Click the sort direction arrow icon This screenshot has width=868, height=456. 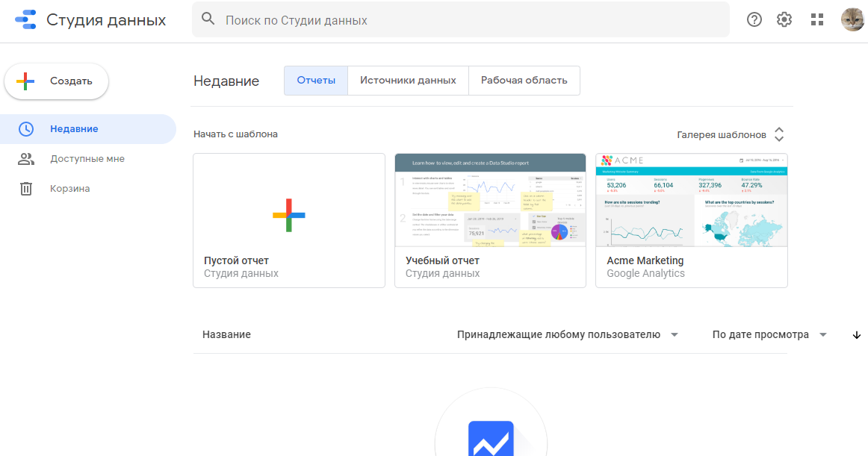(856, 335)
